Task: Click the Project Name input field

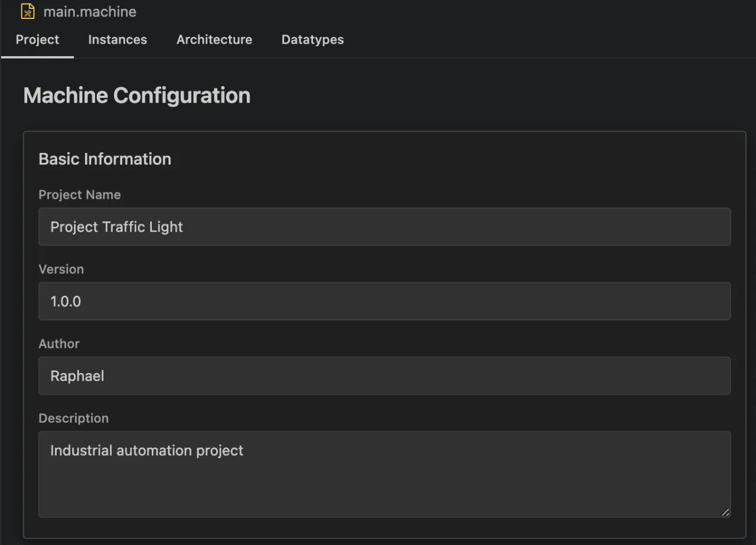Action: (x=384, y=227)
